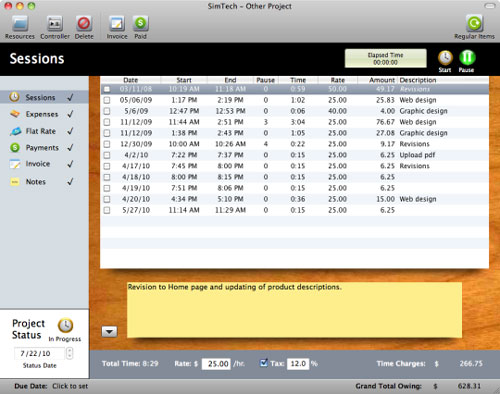Open the Resources toolbar icon

(x=20, y=24)
